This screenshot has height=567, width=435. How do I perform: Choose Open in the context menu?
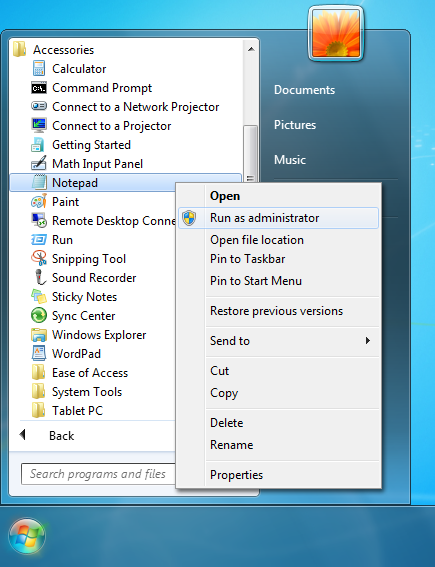pos(278,196)
